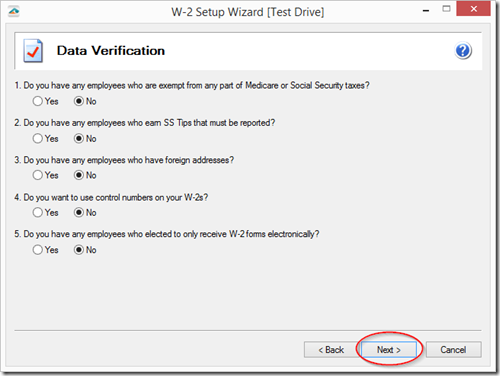
Task: Close the W-2 Setup Wizard window
Action: [473, 9]
